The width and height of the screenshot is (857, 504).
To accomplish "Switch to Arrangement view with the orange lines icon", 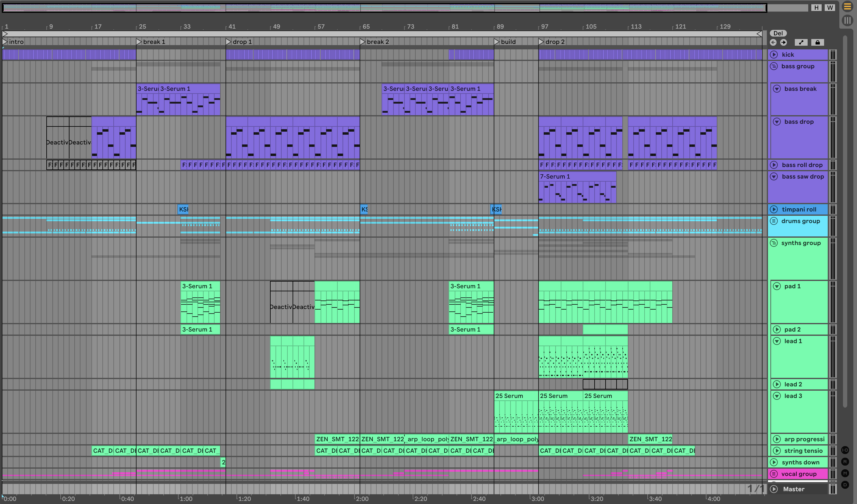I will pyautogui.click(x=847, y=6).
